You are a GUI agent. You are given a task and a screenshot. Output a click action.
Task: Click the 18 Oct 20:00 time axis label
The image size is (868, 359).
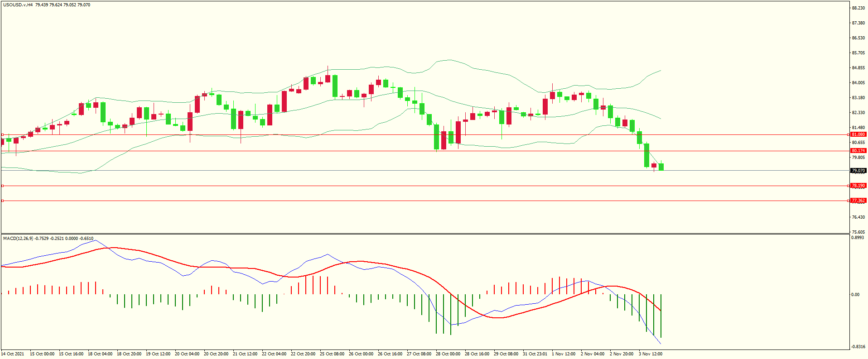pos(129,354)
